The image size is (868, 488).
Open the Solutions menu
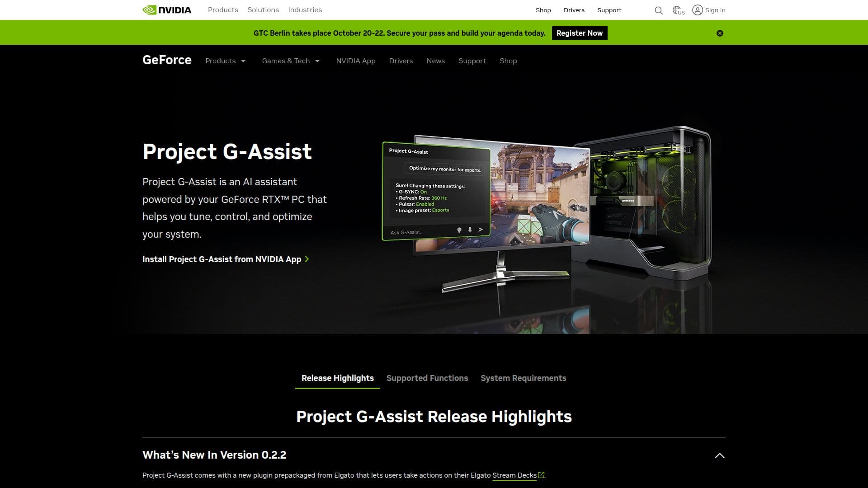tap(263, 10)
